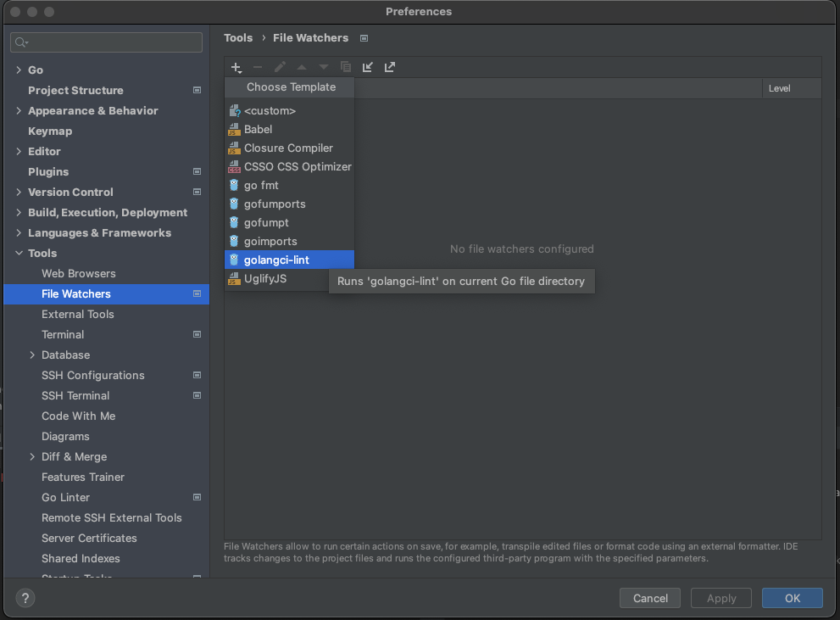Click the project marker icon on Version Control row
This screenshot has height=620, width=840.
(x=197, y=192)
